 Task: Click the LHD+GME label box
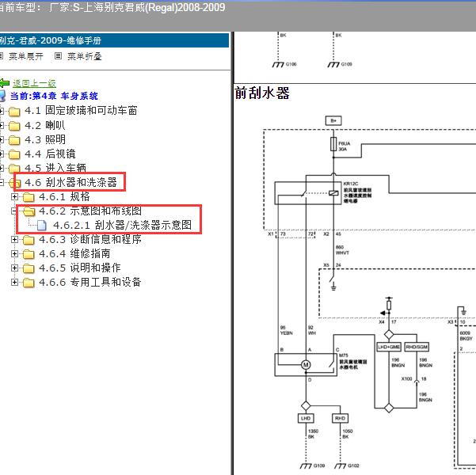[389, 347]
